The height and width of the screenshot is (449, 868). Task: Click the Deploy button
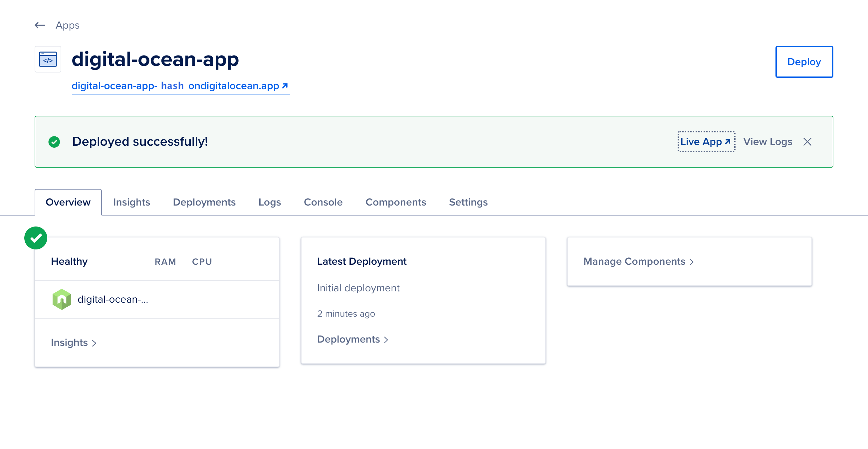pos(804,62)
